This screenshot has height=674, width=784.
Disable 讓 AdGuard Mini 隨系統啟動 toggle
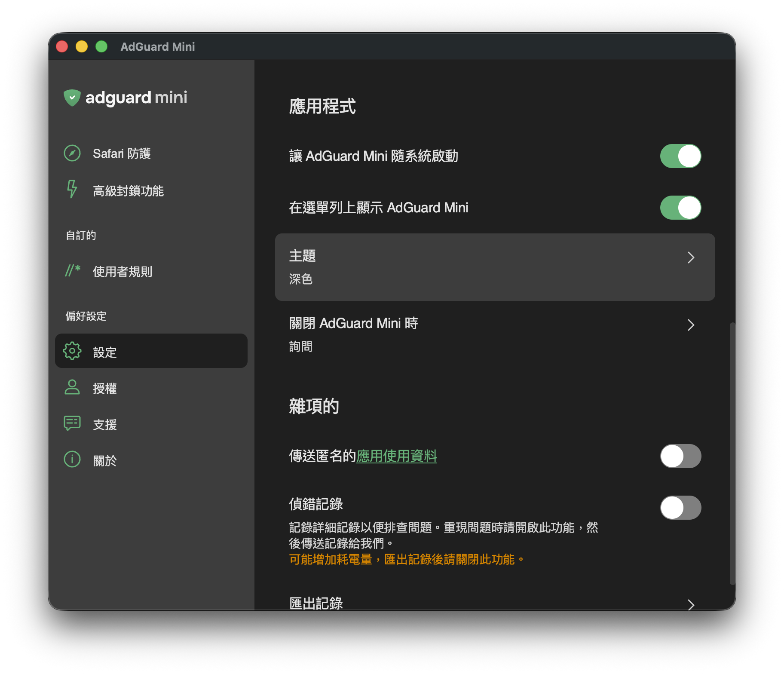[680, 156]
